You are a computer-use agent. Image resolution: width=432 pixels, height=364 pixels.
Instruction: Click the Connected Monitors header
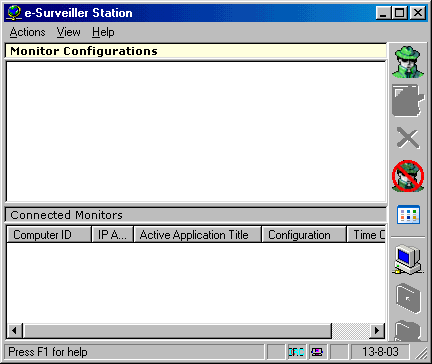196,215
